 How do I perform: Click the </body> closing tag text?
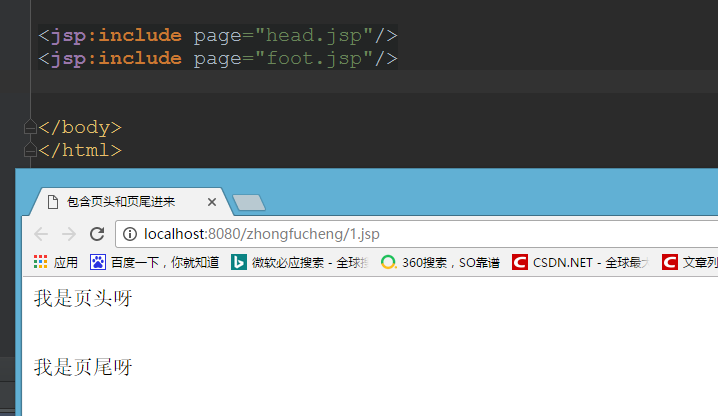click(x=80, y=127)
